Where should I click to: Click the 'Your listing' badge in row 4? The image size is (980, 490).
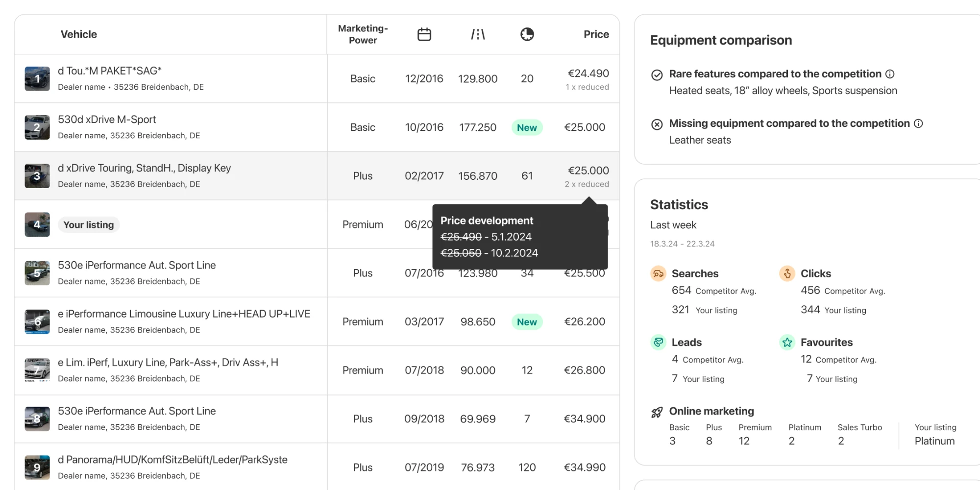tap(89, 225)
